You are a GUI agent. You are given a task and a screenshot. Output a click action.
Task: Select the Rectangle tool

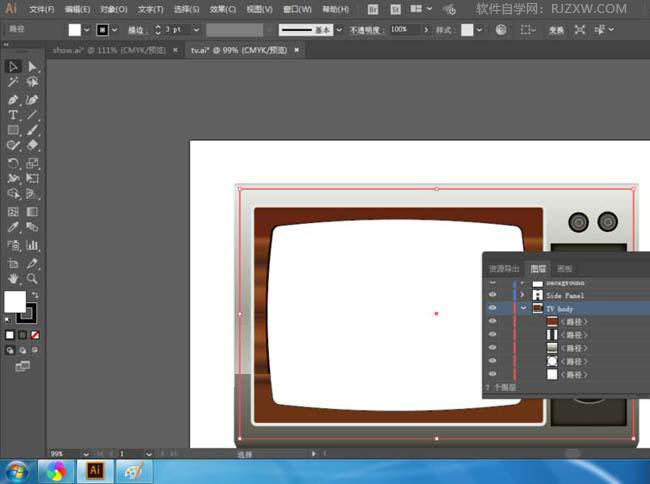point(13,130)
